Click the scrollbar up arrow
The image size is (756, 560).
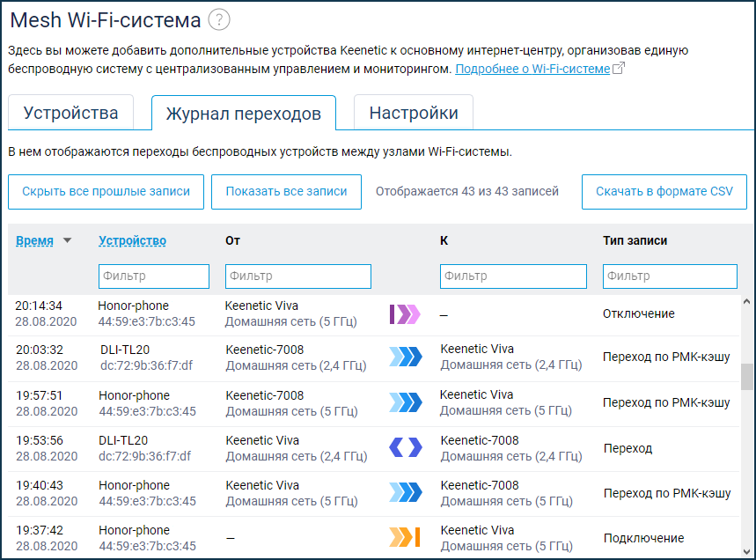[x=747, y=301]
